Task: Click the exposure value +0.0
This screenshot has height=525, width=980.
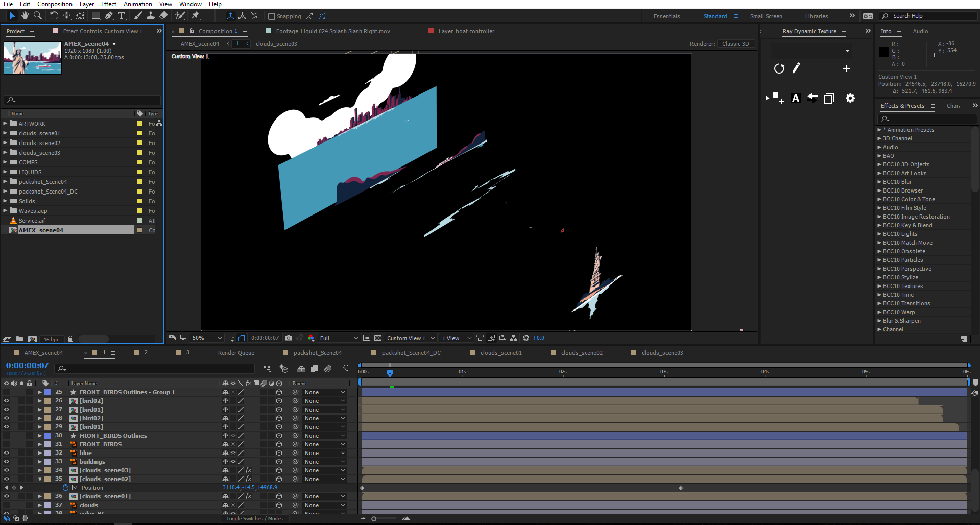Action: pyautogui.click(x=538, y=338)
